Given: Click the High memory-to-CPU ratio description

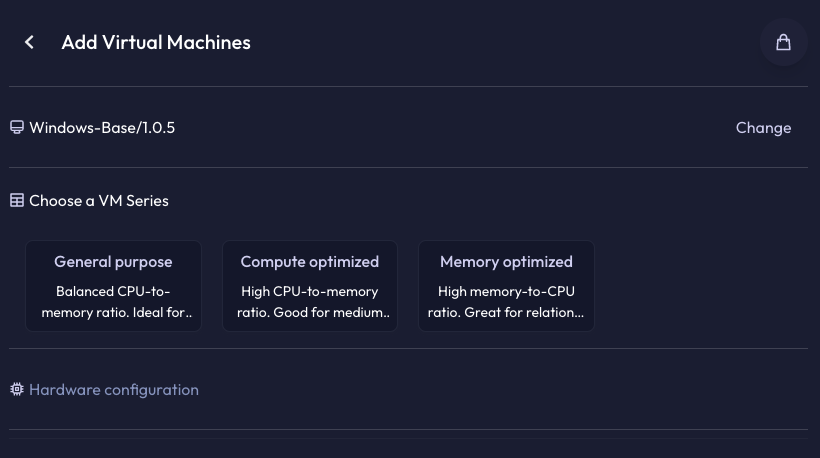Looking at the screenshot, I should (x=506, y=302).
